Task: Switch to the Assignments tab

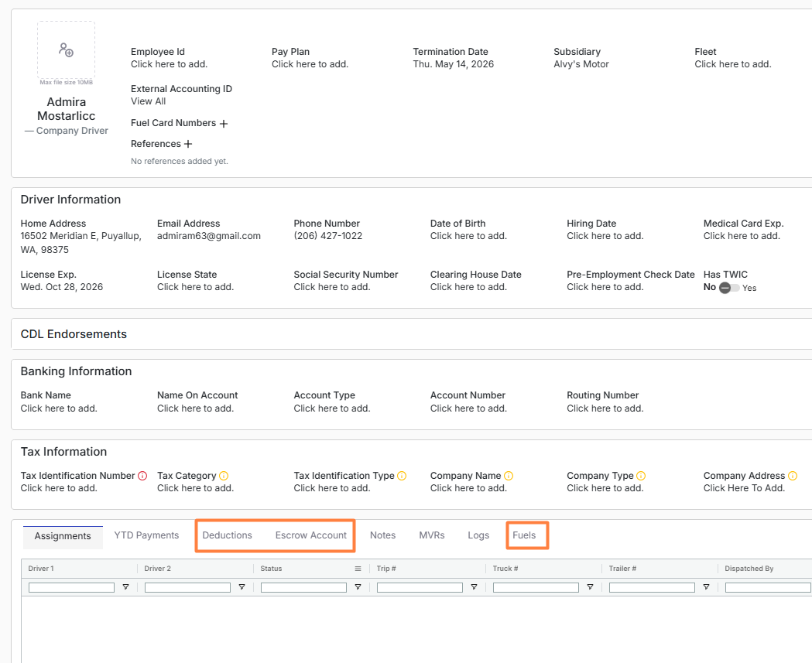Action: point(63,536)
